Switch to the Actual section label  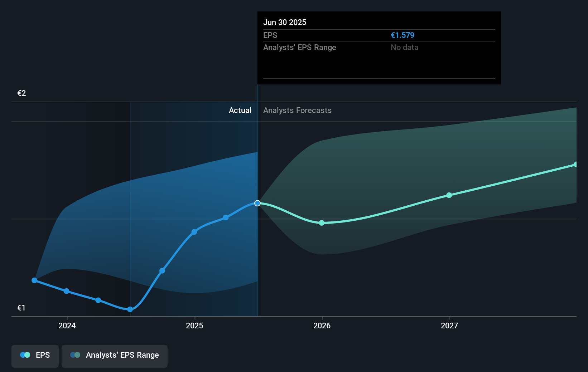point(240,110)
